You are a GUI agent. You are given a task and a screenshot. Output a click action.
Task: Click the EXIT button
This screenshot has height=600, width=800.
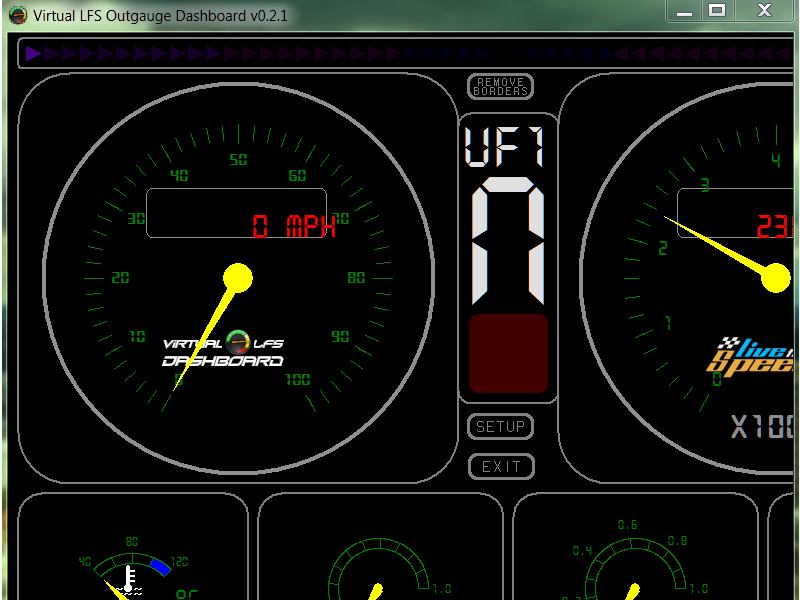501,466
